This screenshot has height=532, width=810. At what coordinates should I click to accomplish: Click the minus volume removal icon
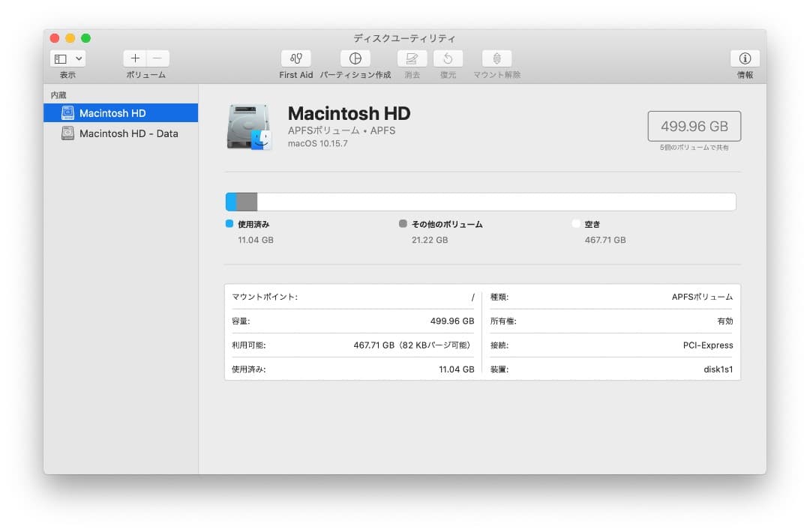point(157,58)
